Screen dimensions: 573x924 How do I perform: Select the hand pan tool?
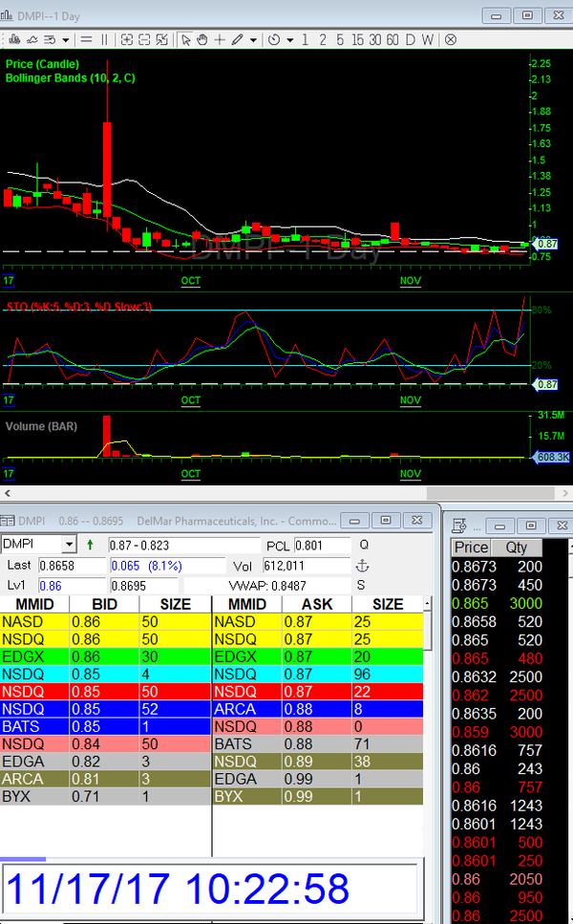202,39
